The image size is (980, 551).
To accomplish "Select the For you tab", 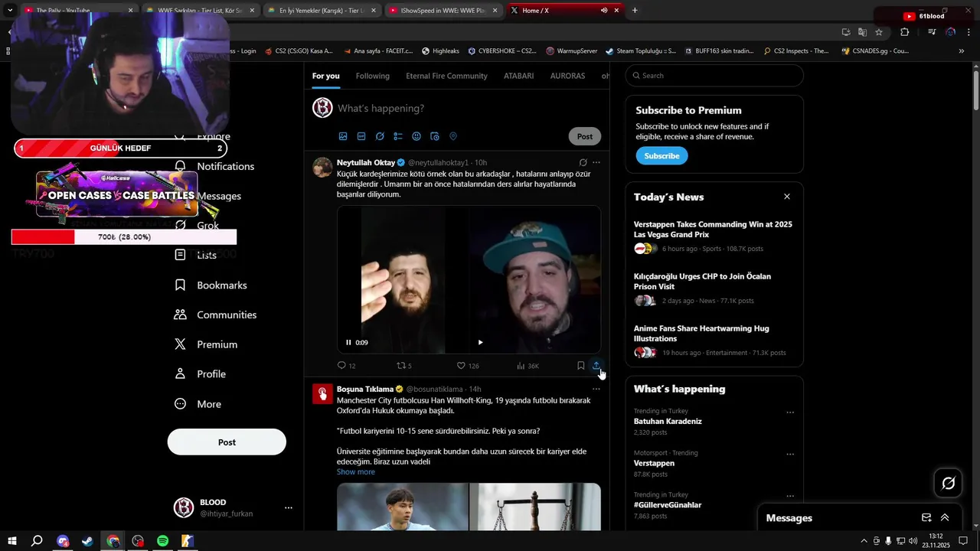I will click(325, 76).
